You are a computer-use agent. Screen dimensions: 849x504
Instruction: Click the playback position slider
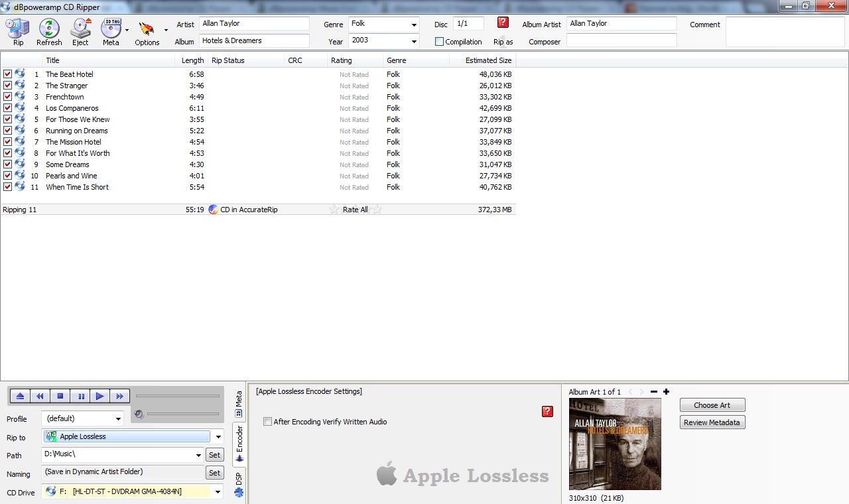177,397
